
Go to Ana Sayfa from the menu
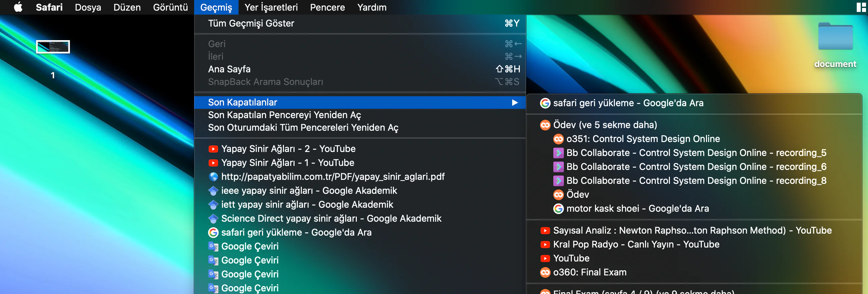(x=360, y=69)
